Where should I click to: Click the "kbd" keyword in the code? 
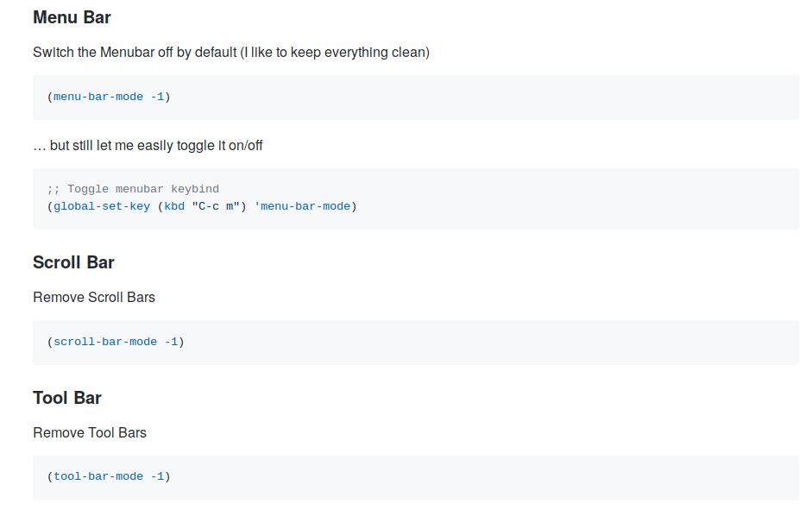(174, 206)
